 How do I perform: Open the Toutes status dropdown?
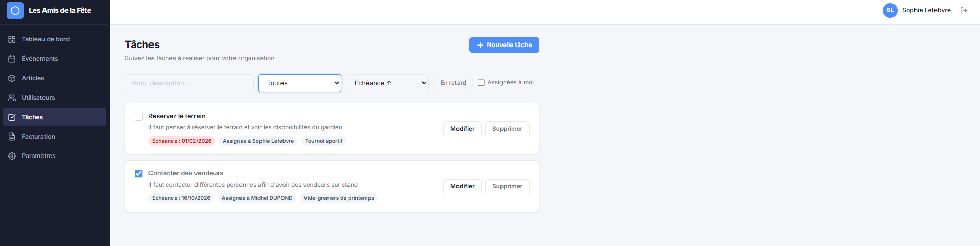(x=300, y=83)
